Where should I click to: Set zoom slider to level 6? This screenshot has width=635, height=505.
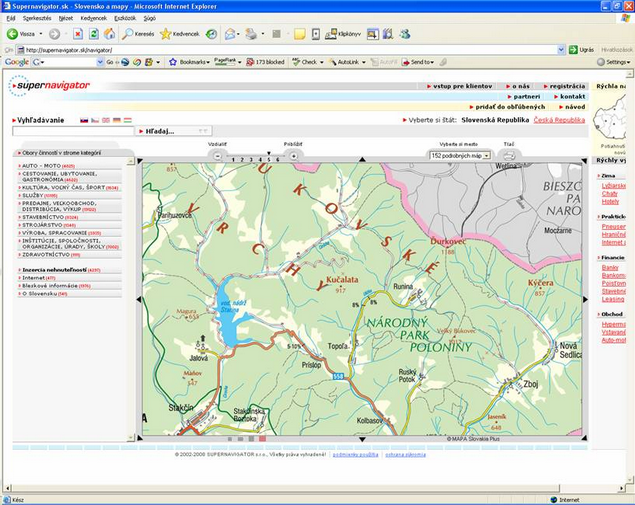[x=277, y=160]
